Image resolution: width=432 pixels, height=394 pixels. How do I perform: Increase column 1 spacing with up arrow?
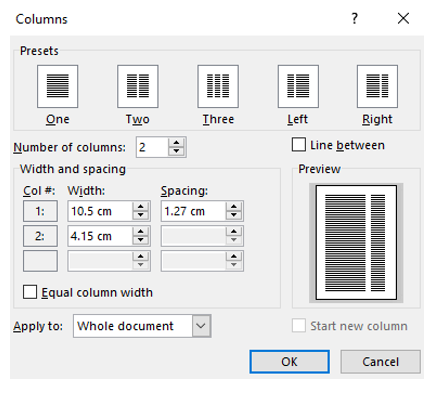point(234,207)
